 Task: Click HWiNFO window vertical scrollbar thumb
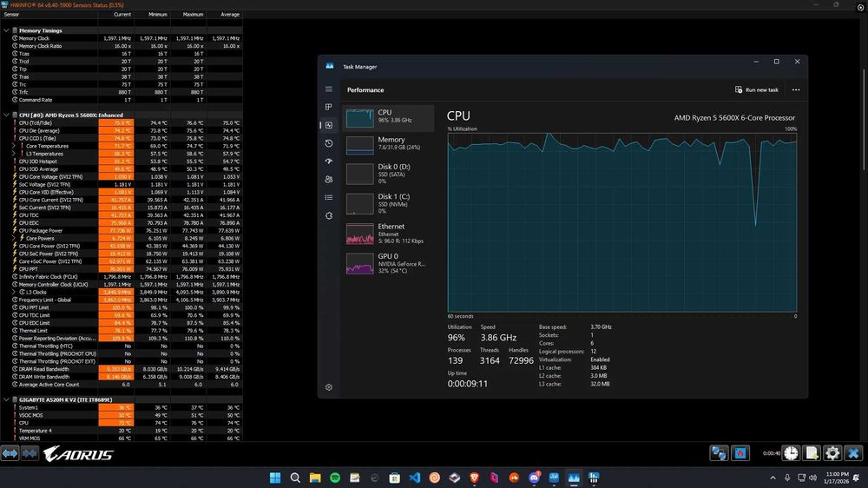[865, 119]
